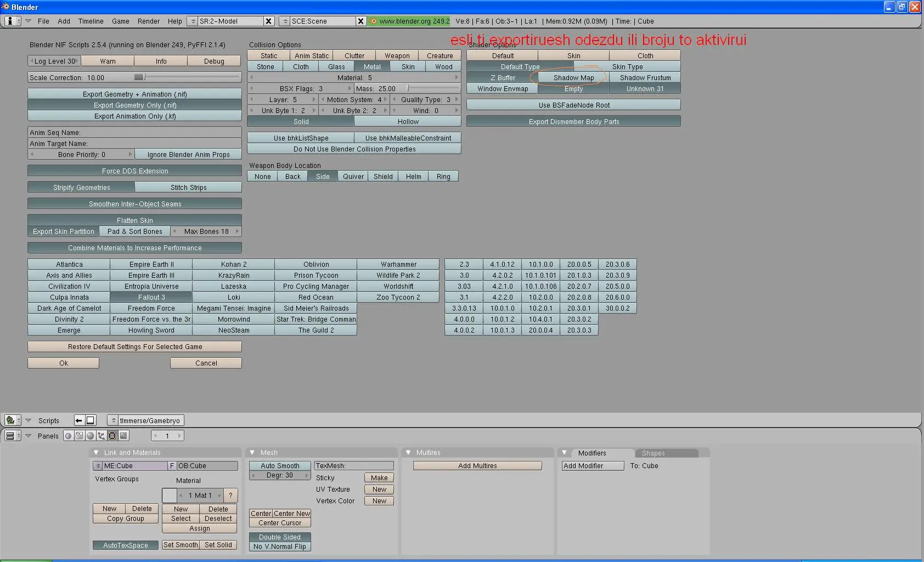The height and width of the screenshot is (562, 924).
Task: Click Restore Default Settings For Selected Game
Action: click(134, 346)
